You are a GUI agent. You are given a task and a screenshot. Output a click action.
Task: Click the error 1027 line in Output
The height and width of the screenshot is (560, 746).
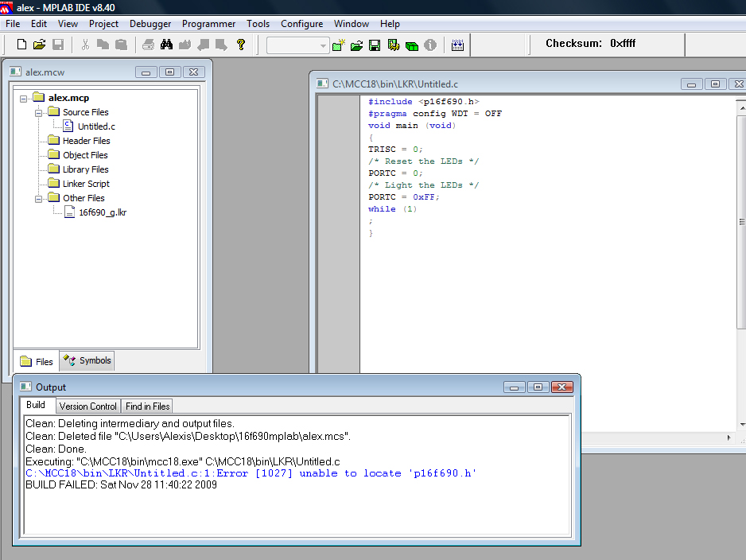point(251,473)
